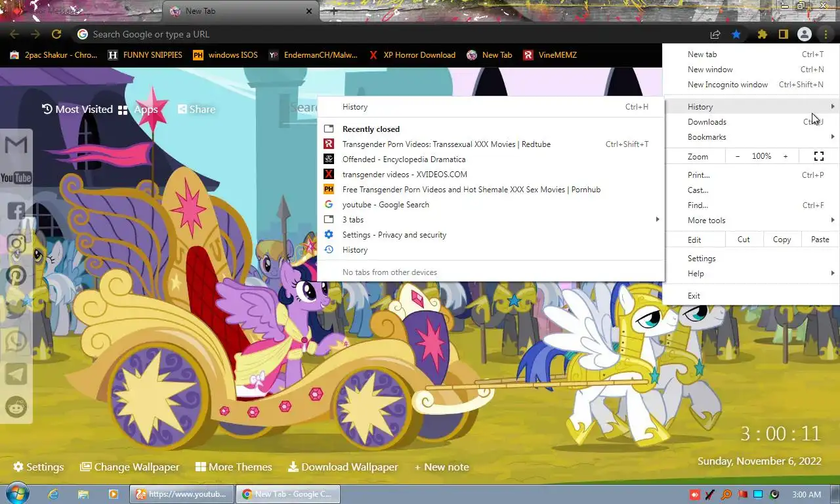This screenshot has width=840, height=504.
Task: Close the New Tab browser tab
Action: coord(309,11)
